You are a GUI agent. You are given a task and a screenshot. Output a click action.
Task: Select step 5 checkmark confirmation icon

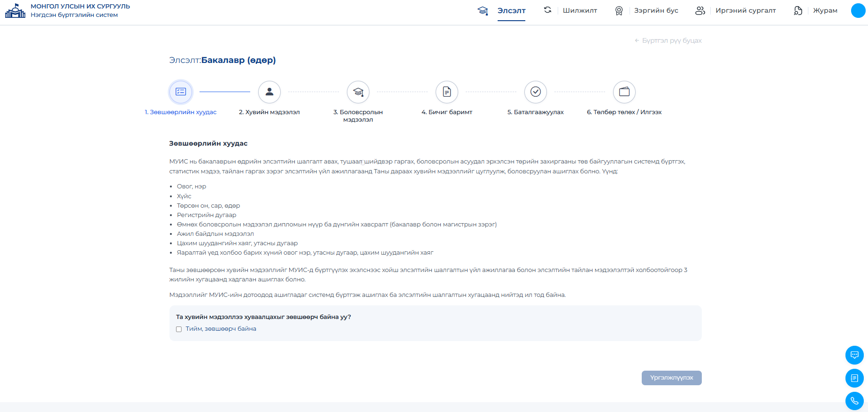point(536,92)
